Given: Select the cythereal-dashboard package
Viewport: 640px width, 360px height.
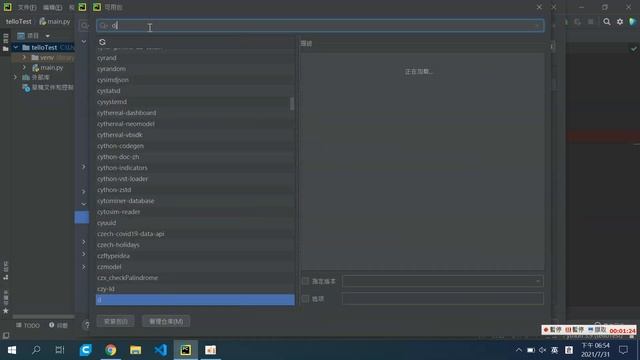Looking at the screenshot, I should tap(195, 113).
